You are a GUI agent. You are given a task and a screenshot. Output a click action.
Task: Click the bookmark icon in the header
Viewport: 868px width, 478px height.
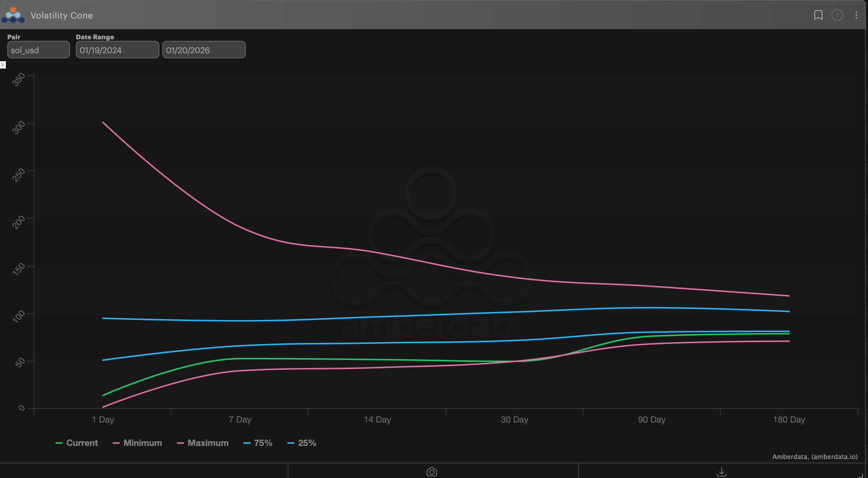pyautogui.click(x=819, y=15)
